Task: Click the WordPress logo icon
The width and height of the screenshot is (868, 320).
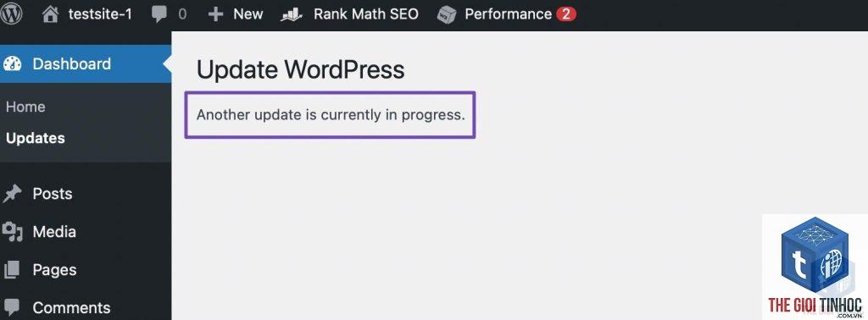Action: (x=11, y=14)
